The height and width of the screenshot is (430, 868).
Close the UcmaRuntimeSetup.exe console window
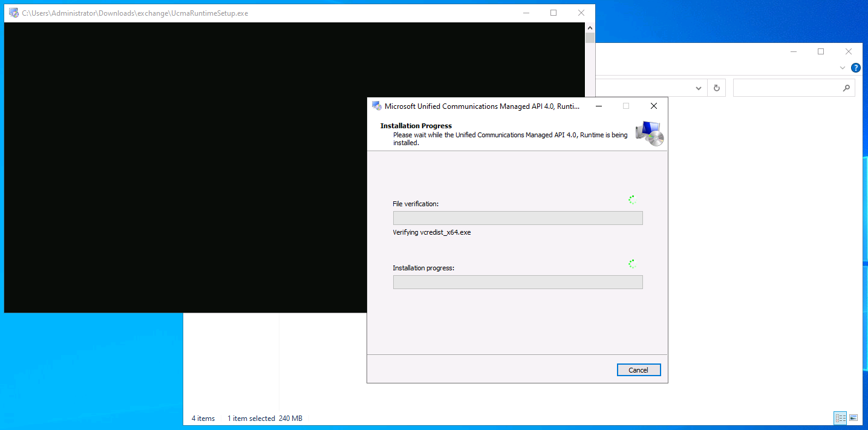tap(581, 13)
